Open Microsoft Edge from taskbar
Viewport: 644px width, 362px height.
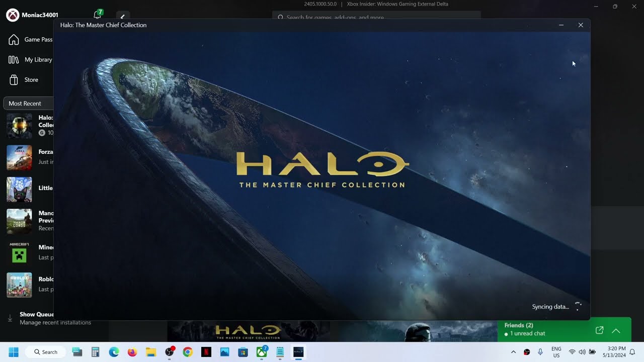(114, 352)
